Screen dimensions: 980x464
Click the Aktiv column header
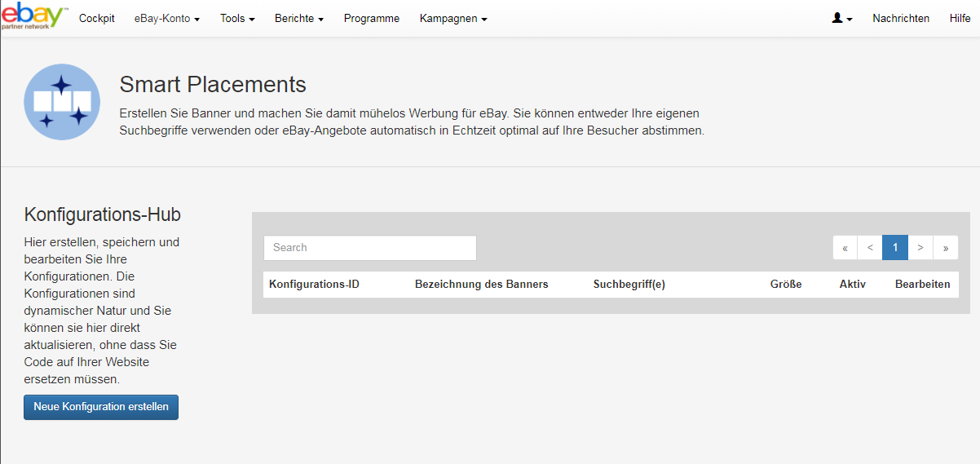click(853, 285)
